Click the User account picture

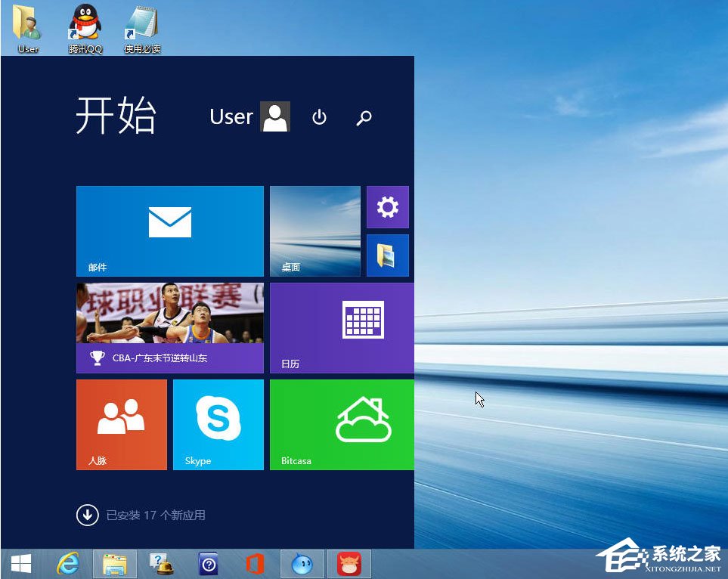[x=275, y=116]
